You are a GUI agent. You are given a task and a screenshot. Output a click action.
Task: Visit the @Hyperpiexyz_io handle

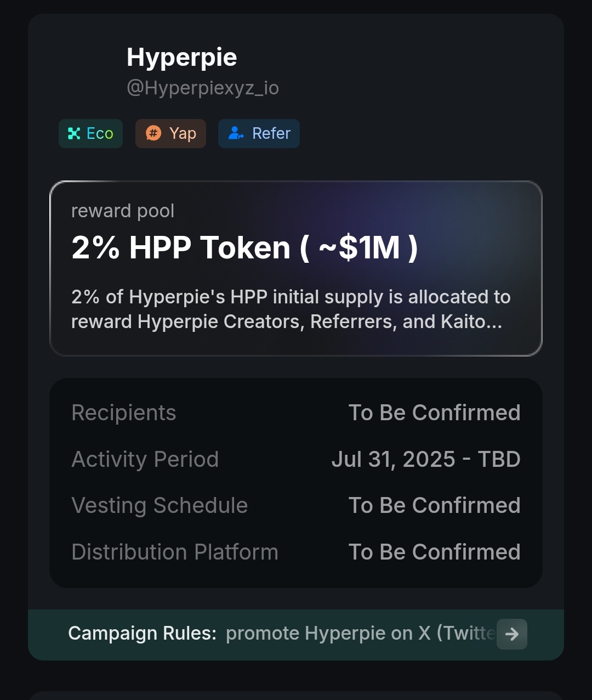pos(202,88)
